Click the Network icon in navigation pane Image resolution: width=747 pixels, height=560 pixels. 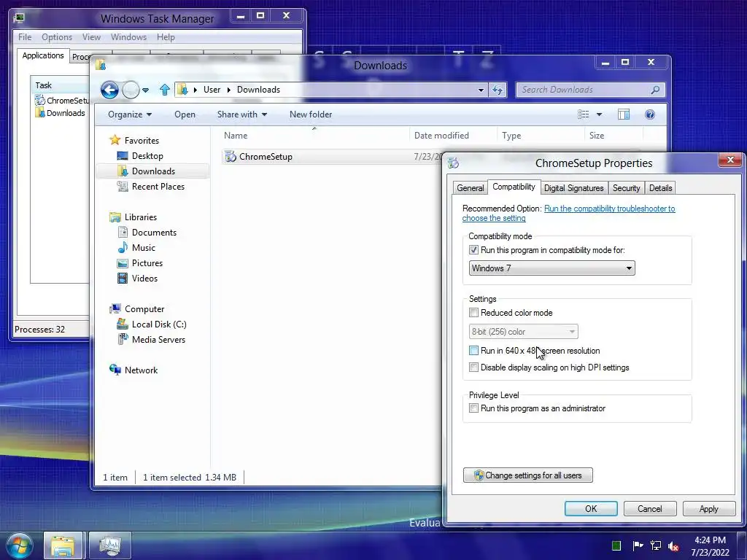(x=115, y=370)
